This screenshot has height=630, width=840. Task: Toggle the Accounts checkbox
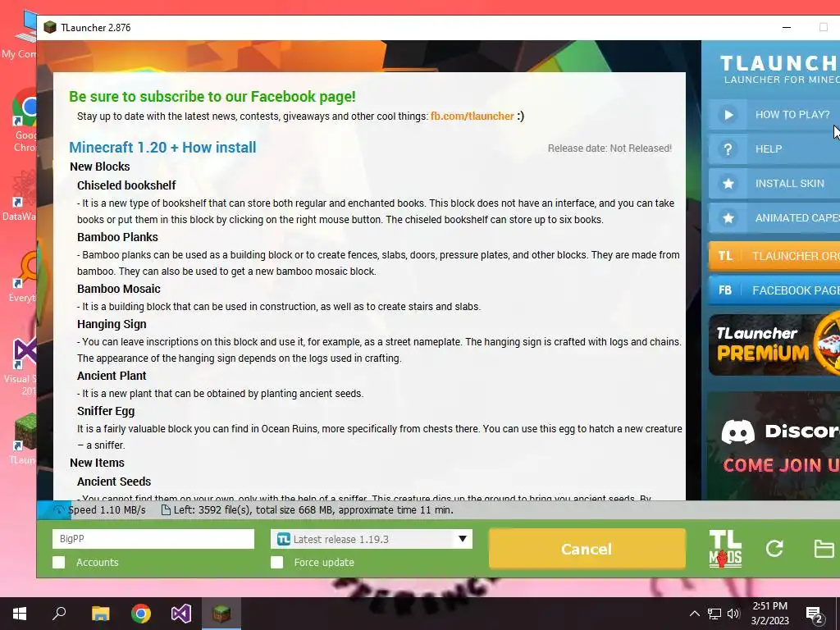click(x=59, y=562)
